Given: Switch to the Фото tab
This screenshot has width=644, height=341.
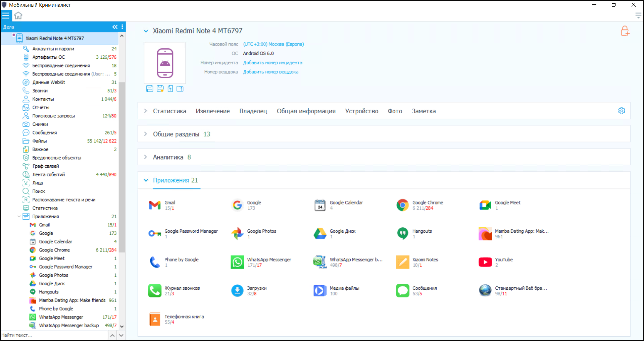Looking at the screenshot, I should (395, 111).
